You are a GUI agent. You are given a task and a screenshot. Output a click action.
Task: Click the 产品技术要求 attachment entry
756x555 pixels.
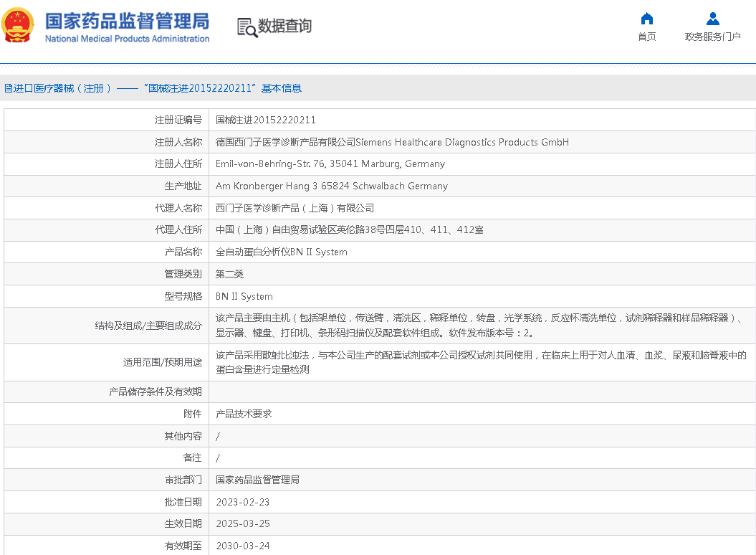coord(244,414)
